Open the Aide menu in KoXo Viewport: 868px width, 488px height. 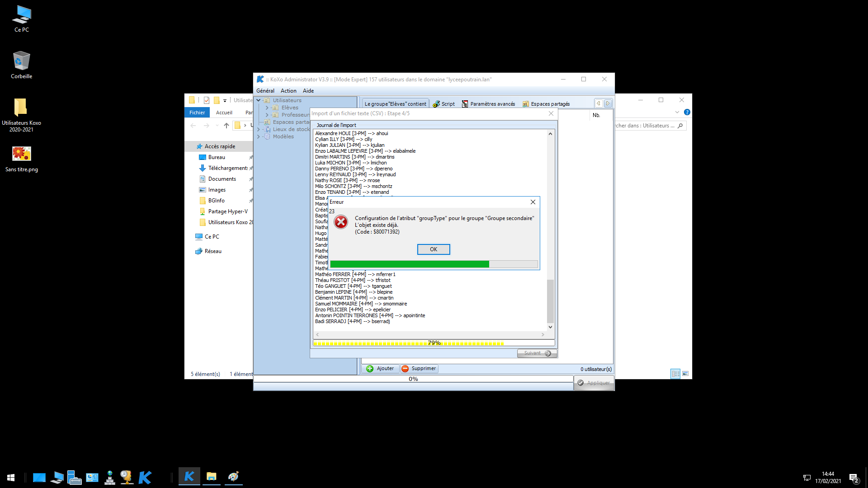(308, 91)
